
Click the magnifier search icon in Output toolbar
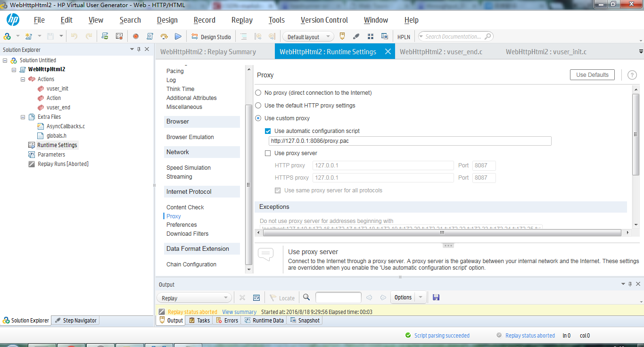pyautogui.click(x=306, y=297)
